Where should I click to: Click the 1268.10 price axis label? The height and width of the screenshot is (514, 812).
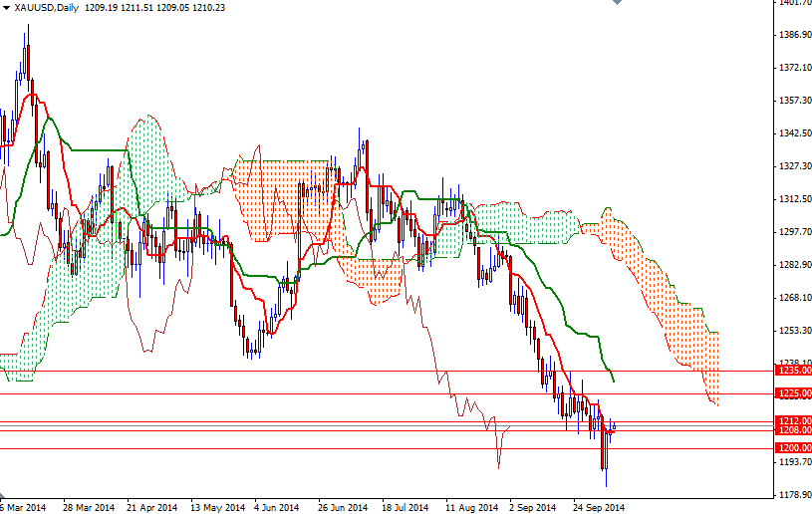[x=794, y=298]
